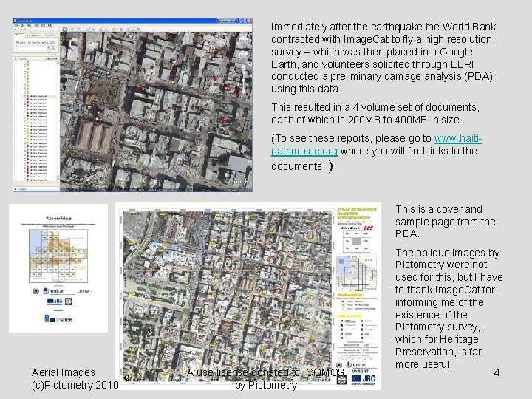Viewport: 532px width, 399px height.
Task: Show historical imagery via the clock icon
Action: (101, 30)
